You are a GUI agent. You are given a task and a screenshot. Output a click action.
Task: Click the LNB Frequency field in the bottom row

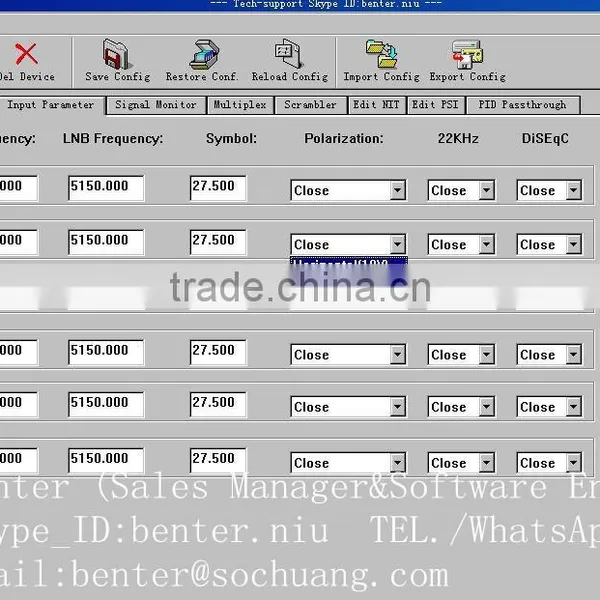tap(106, 460)
